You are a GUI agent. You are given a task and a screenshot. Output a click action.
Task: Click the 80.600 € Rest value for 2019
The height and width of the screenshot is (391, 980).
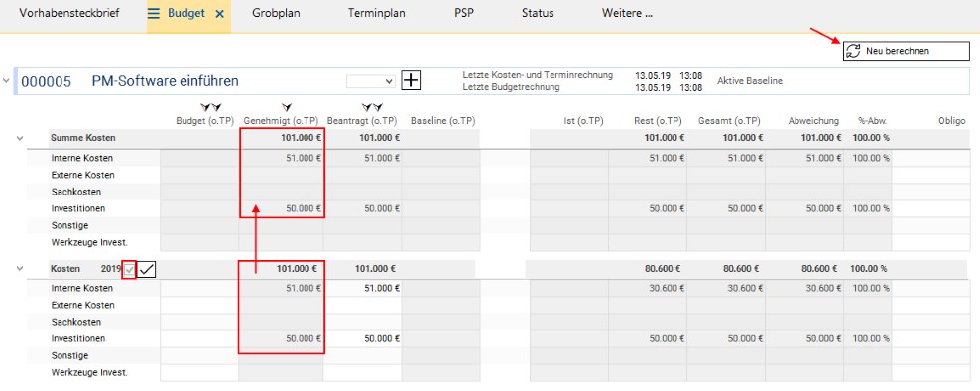[x=662, y=270]
